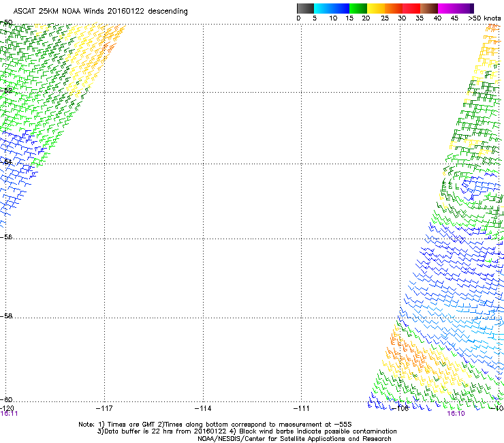Click the -117 longitude axis label
This screenshot has width=504, height=443.
click(x=104, y=408)
